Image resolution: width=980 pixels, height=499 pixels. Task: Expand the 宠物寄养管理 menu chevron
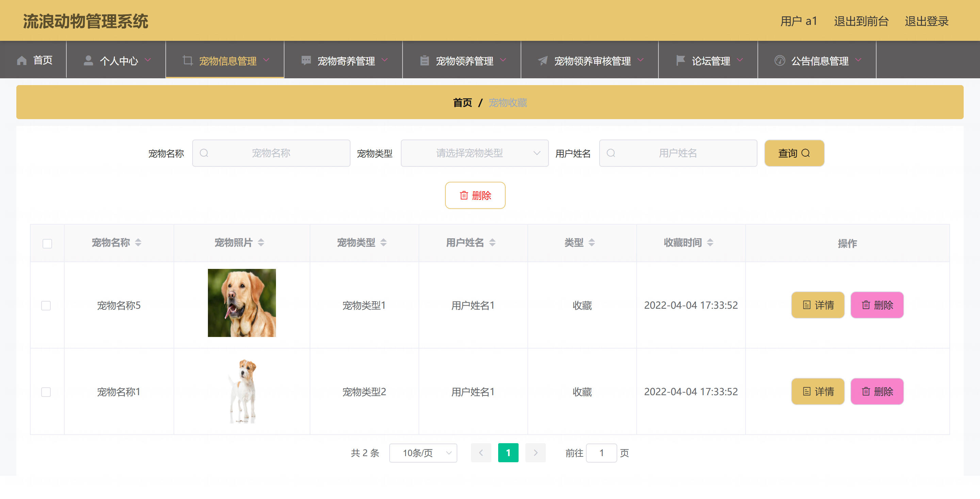[385, 60]
